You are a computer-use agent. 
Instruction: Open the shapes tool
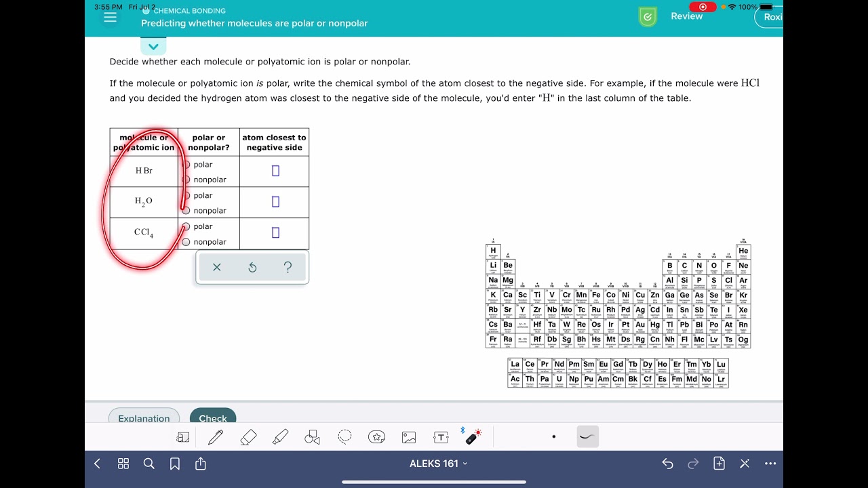(312, 437)
